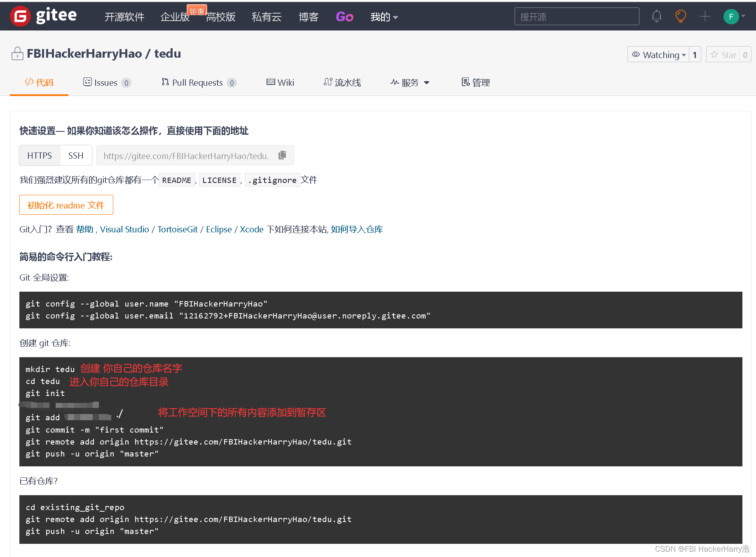Image resolution: width=756 pixels, height=557 pixels.
Task: Open the Xcode link
Action: point(252,229)
